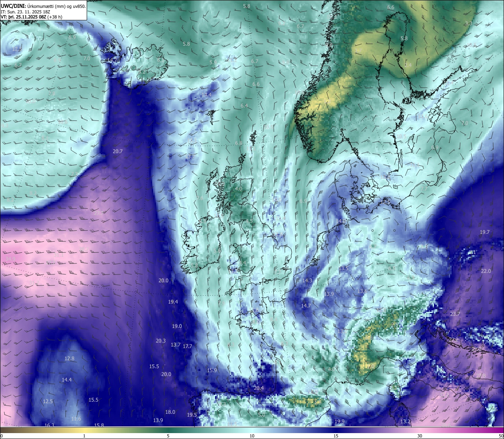
Task: Click the map value '13.6'
Action: click(362, 291)
